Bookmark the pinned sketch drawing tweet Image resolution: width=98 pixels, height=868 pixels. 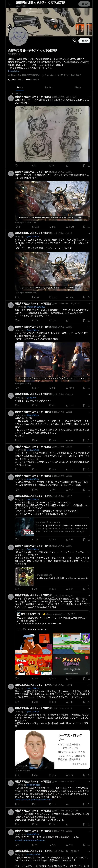[x=84, y=165]
